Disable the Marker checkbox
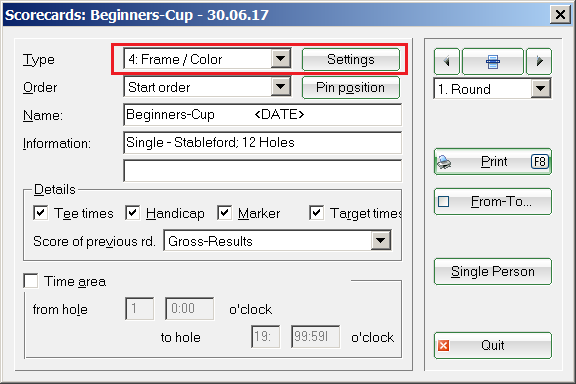This screenshot has height=384, width=576. click(x=224, y=213)
